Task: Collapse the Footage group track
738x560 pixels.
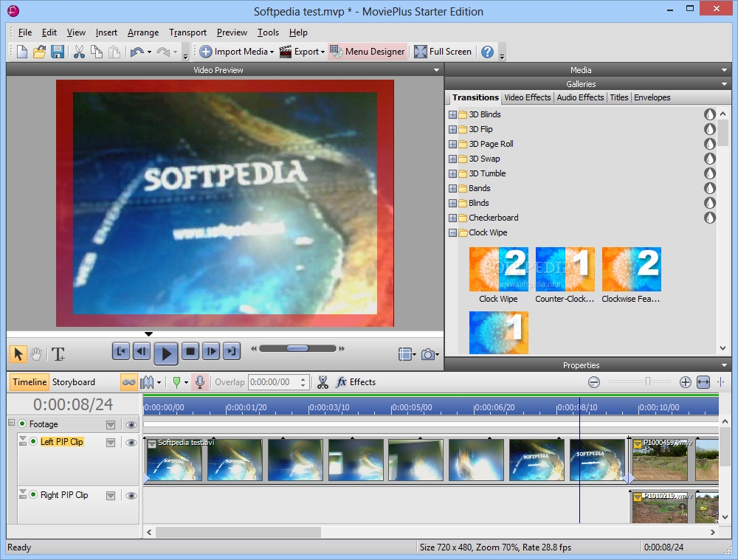Action: click(12, 423)
